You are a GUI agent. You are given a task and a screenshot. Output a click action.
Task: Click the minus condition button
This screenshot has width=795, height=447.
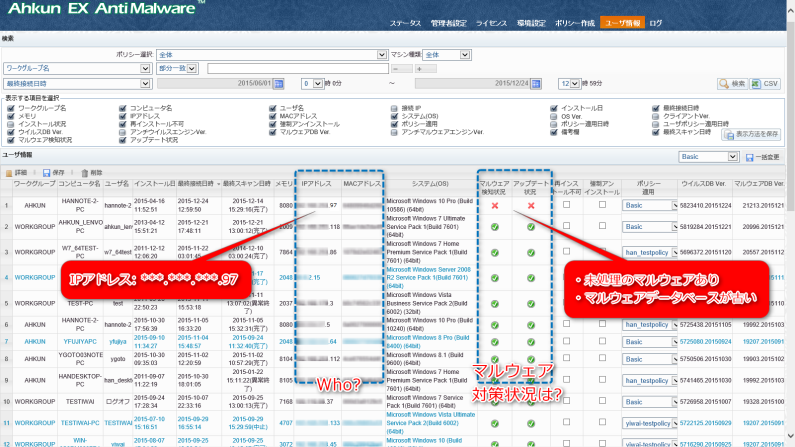tap(402, 68)
